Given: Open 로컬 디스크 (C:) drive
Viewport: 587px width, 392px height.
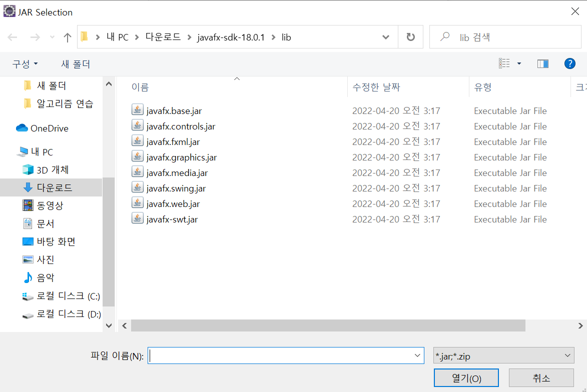Looking at the screenshot, I should [x=68, y=296].
